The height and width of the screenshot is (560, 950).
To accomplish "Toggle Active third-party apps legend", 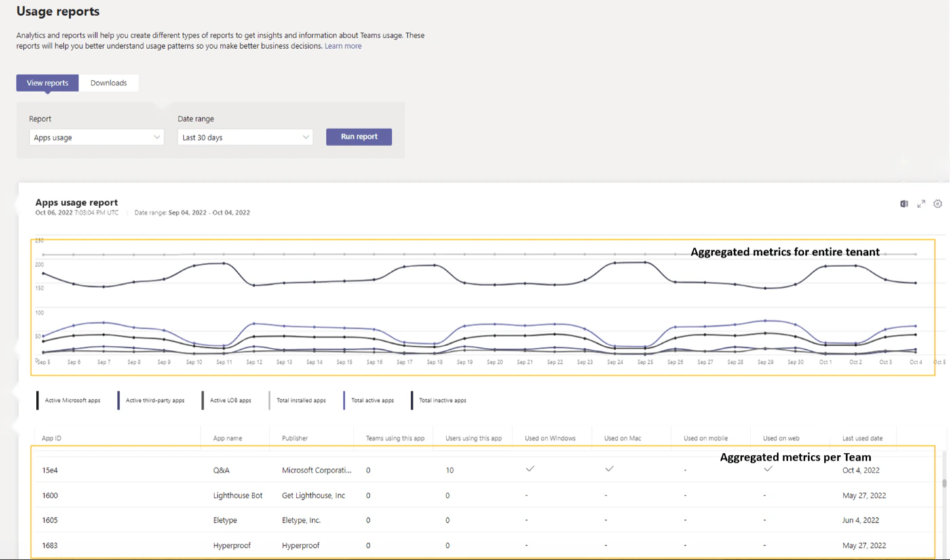I will click(x=151, y=401).
